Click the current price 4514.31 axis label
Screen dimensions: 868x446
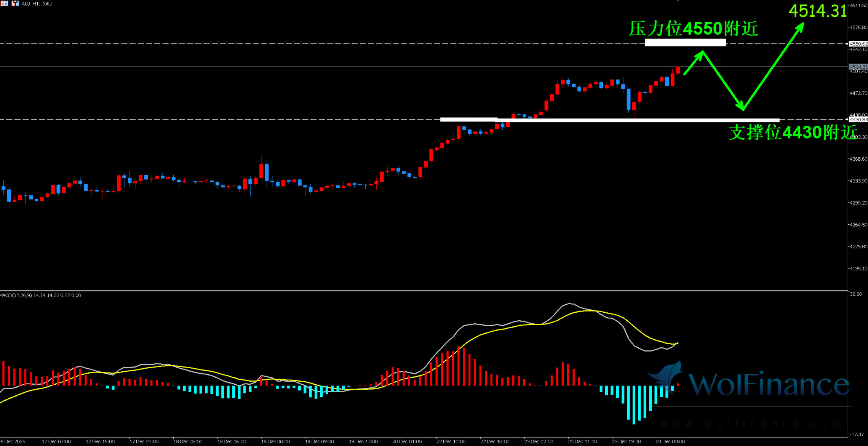[858, 67]
